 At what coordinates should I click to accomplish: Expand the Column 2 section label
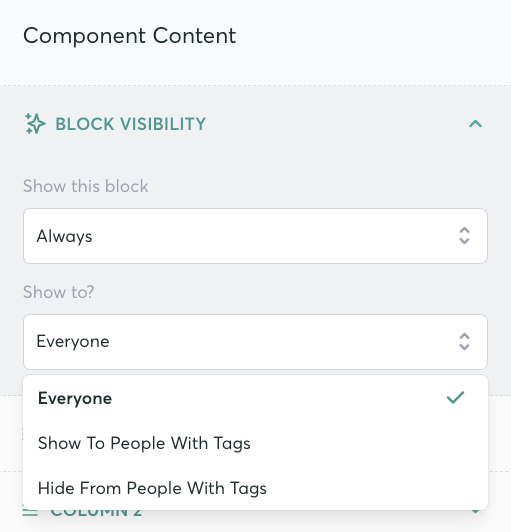click(x=96, y=513)
